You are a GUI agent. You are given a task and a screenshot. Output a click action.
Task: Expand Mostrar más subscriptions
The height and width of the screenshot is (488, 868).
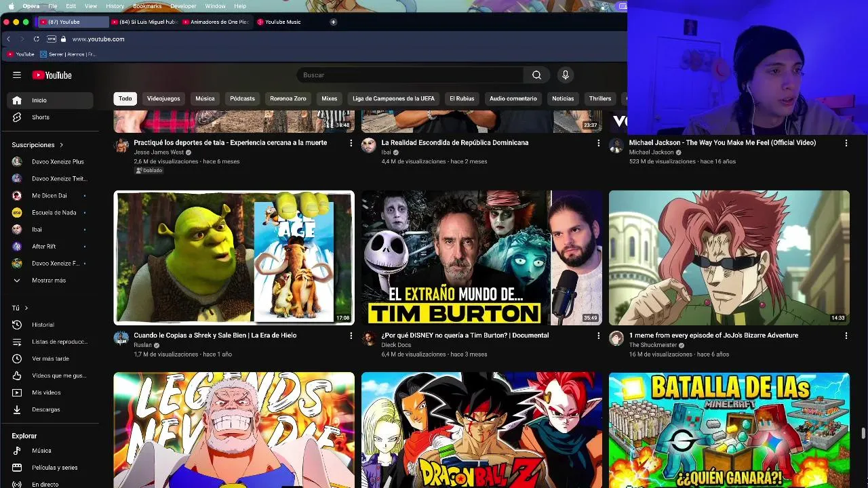coord(50,281)
